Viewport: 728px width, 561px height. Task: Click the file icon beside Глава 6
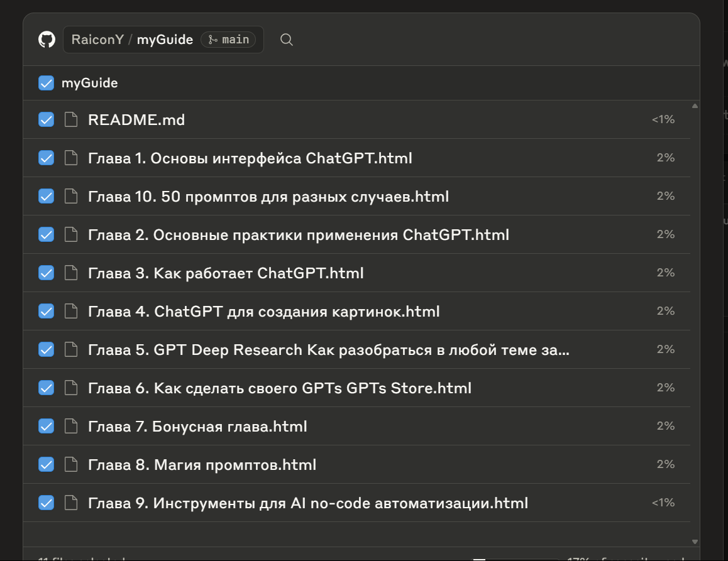pos(71,388)
